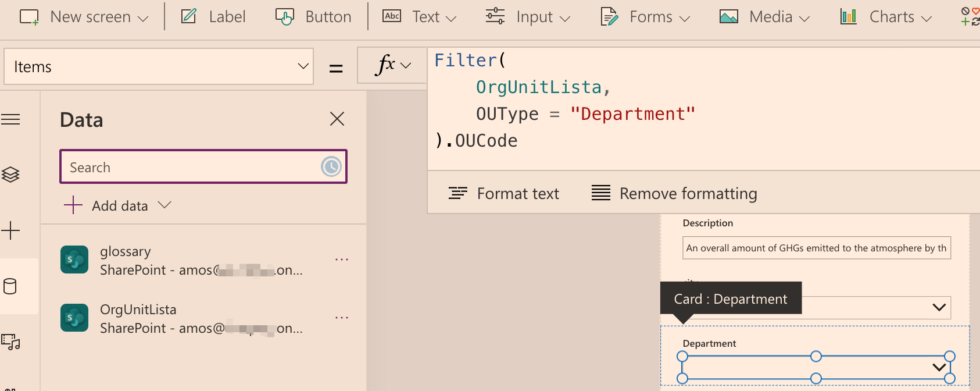The height and width of the screenshot is (391, 980).
Task: Open the Department dropdown arrow
Action: coord(939,367)
